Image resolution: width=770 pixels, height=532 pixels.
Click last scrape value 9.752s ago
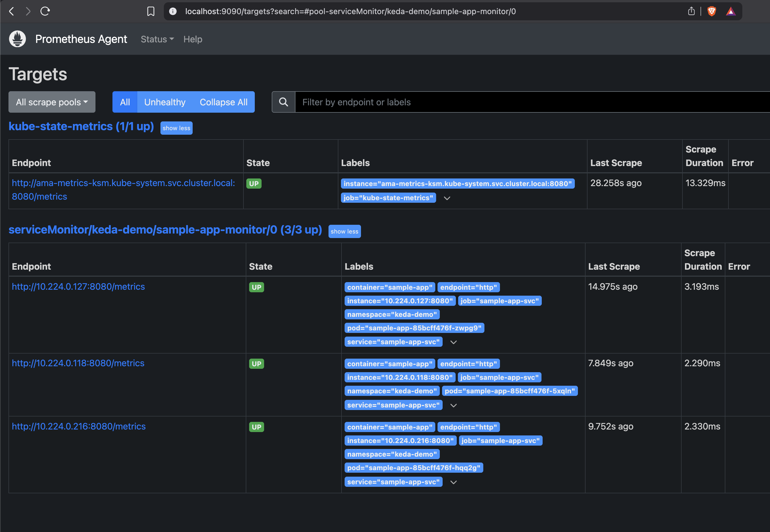tap(611, 426)
